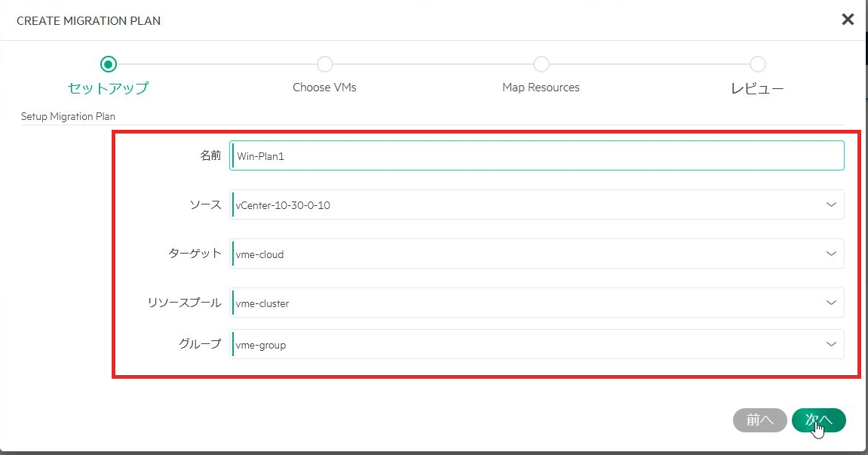Click the chevron arrow in ソース field

coord(831,204)
